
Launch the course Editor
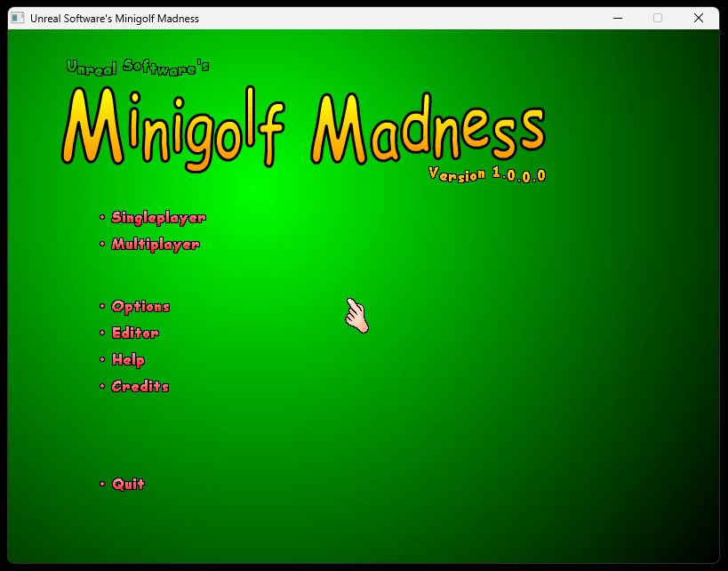pyautogui.click(x=135, y=333)
